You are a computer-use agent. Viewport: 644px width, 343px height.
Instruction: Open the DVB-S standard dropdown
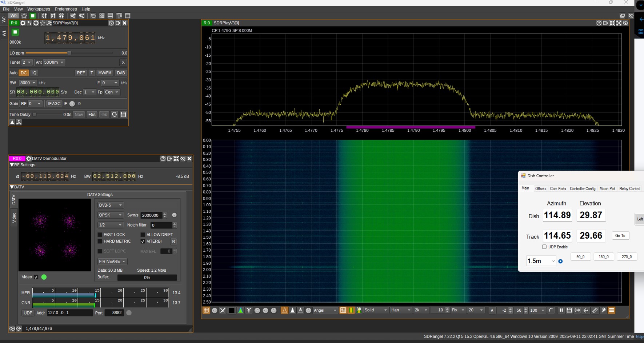pyautogui.click(x=111, y=205)
